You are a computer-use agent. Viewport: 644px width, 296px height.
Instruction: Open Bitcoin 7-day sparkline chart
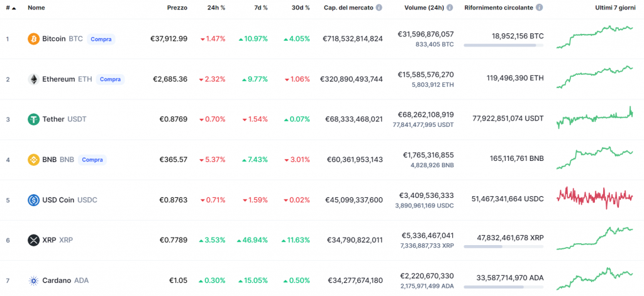tap(595, 37)
